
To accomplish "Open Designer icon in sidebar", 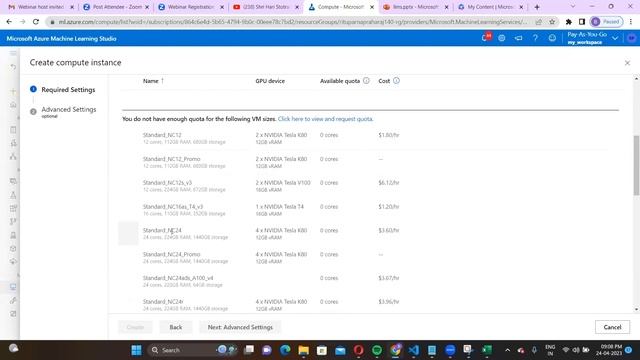I will tap(13, 156).
